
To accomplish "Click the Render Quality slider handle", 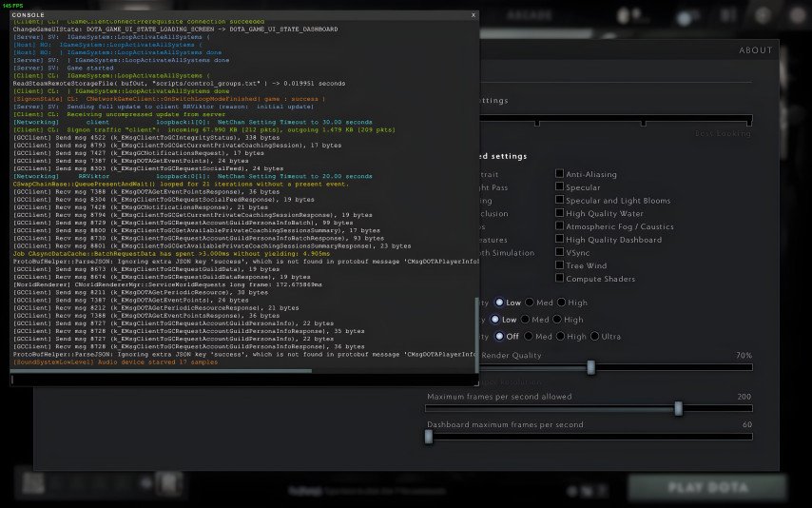I will 590,367.
